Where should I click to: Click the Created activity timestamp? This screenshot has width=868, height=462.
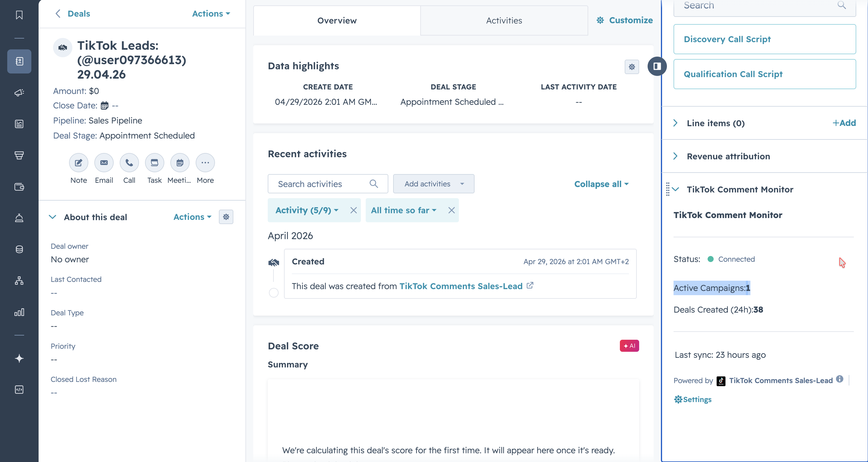point(576,262)
